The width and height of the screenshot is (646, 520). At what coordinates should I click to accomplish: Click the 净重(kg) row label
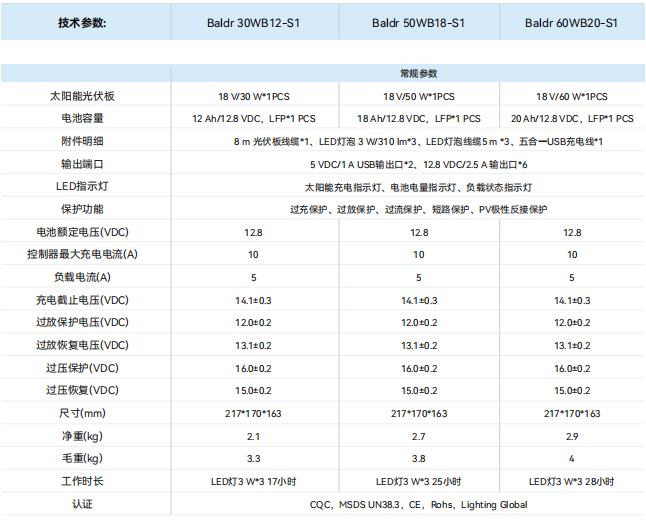point(82,436)
